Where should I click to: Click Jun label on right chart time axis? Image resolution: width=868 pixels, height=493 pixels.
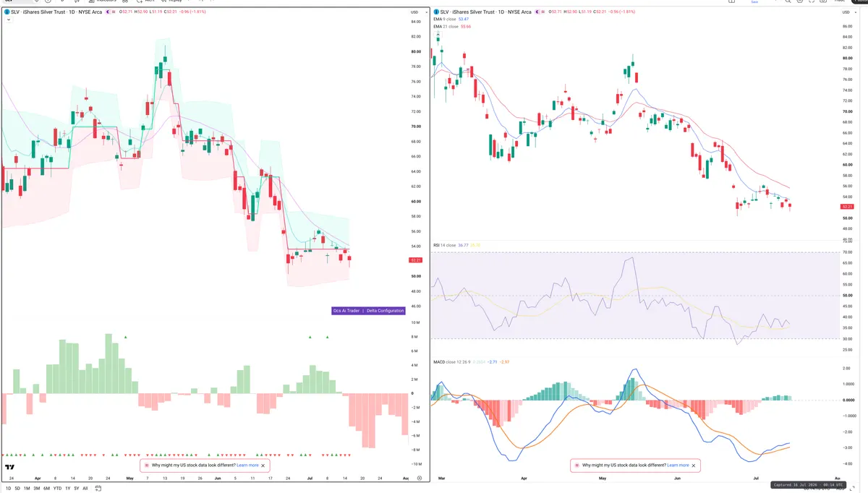click(676, 478)
